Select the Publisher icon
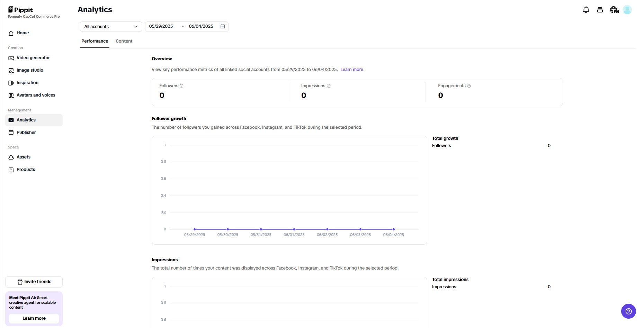Viewport: 644px width, 328px height. tap(11, 132)
